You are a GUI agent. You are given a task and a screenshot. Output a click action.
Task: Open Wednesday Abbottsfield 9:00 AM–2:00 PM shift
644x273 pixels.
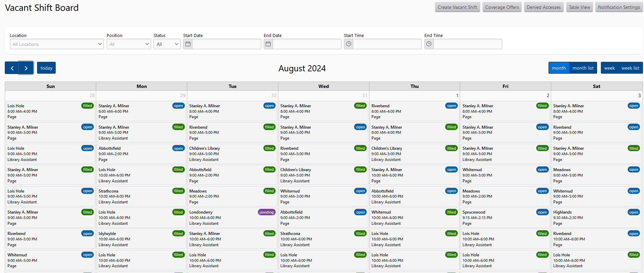tap(323, 218)
